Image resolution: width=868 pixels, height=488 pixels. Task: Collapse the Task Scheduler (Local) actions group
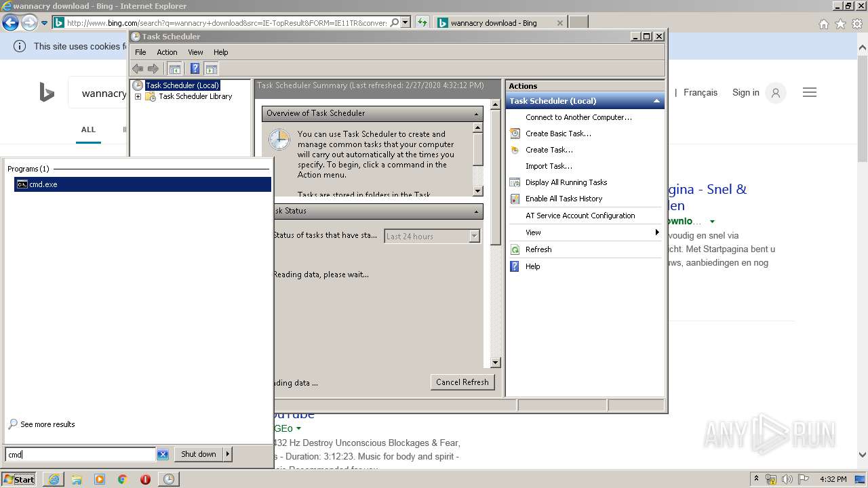tap(656, 101)
